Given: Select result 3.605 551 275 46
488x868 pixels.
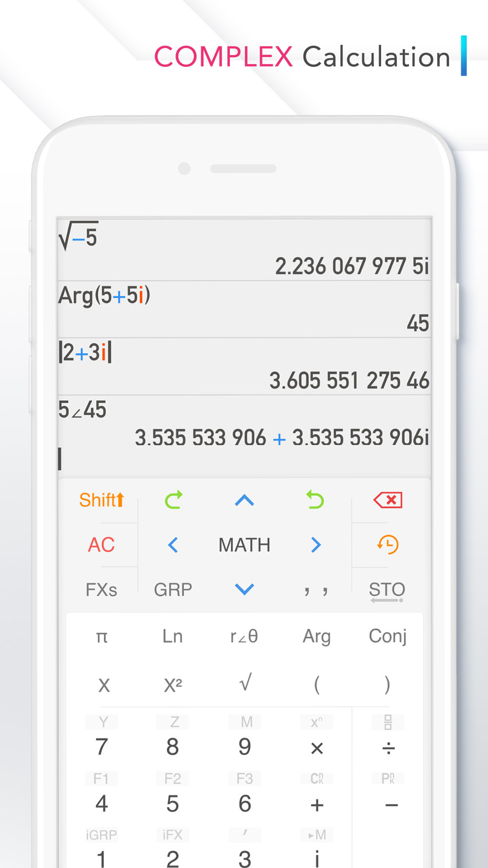Looking at the screenshot, I should 349,381.
